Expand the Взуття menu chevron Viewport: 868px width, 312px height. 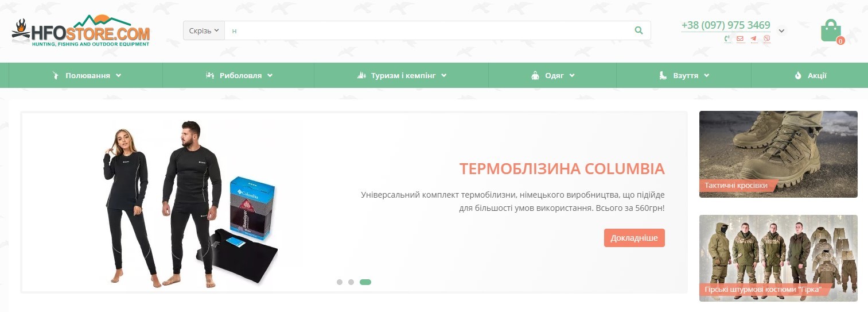pyautogui.click(x=707, y=75)
